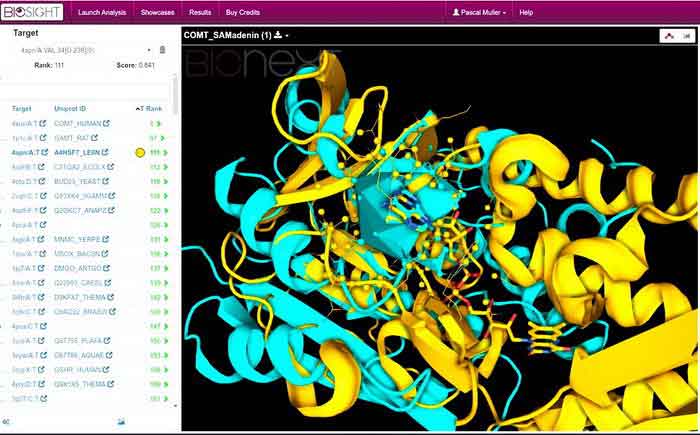The image size is (700, 435).
Task: Delete the selected target with trash icon
Action: click(163, 49)
